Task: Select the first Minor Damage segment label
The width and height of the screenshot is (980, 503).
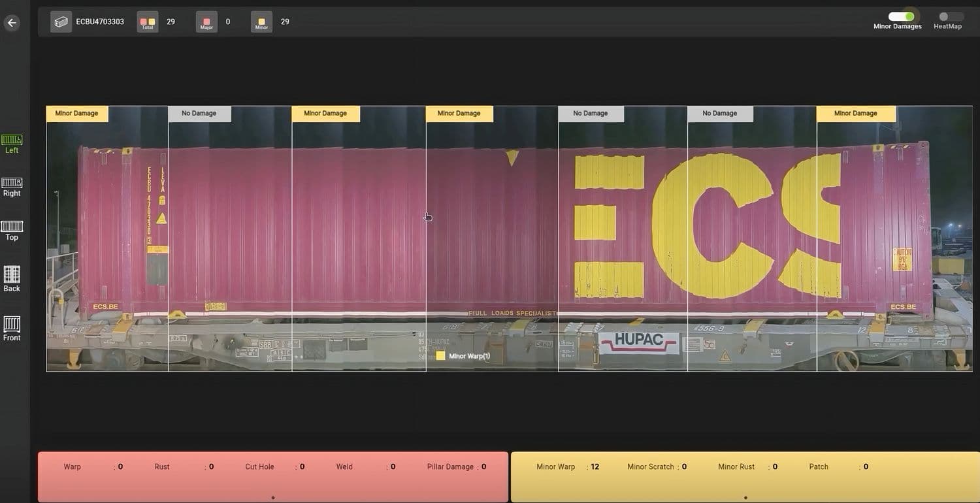Action: point(77,114)
